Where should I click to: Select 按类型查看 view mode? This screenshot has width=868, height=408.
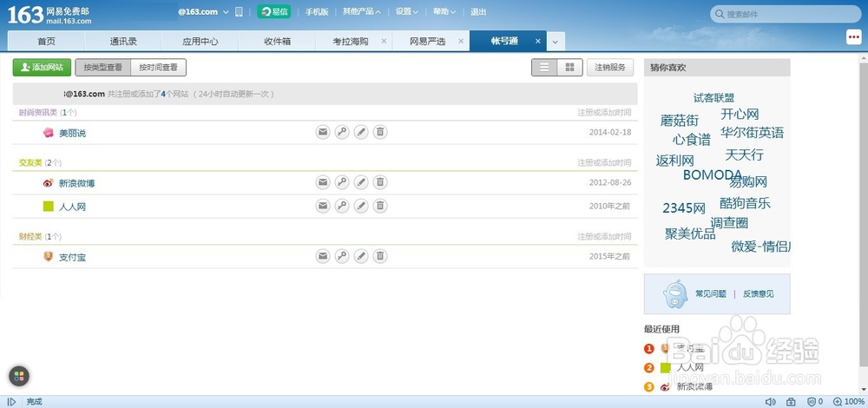tap(103, 68)
